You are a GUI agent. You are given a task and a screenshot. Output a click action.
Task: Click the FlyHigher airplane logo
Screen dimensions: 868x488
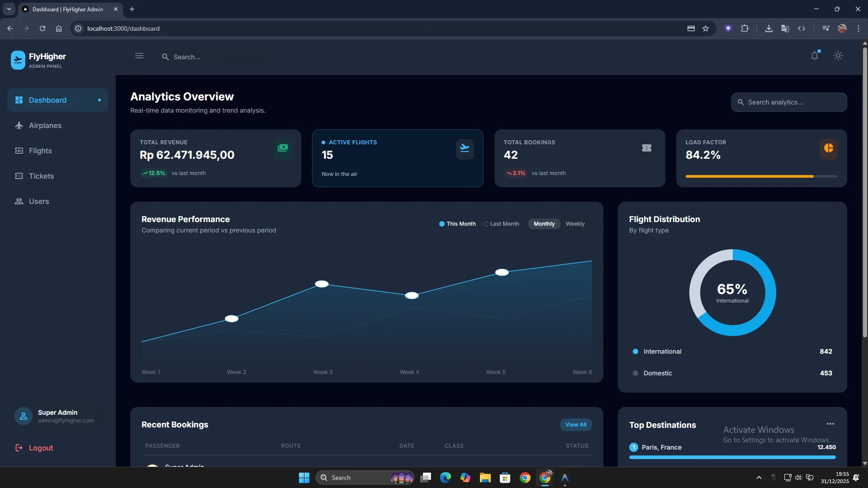point(18,60)
